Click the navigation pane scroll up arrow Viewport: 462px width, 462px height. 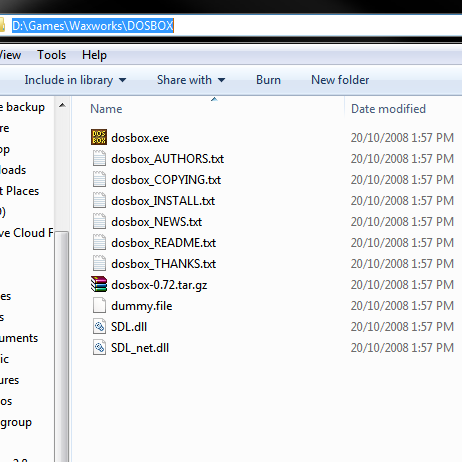(62, 106)
